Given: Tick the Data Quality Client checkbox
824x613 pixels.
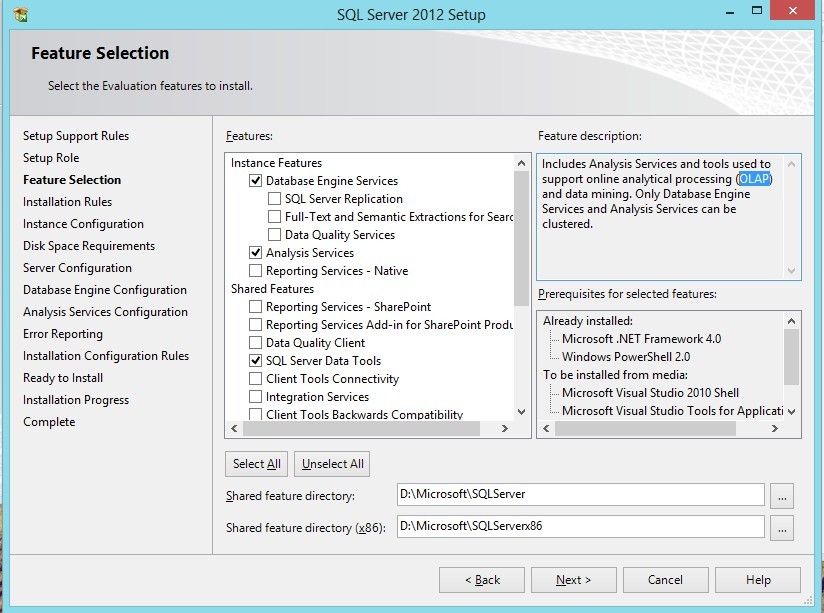Looking at the screenshot, I should pyautogui.click(x=255, y=343).
